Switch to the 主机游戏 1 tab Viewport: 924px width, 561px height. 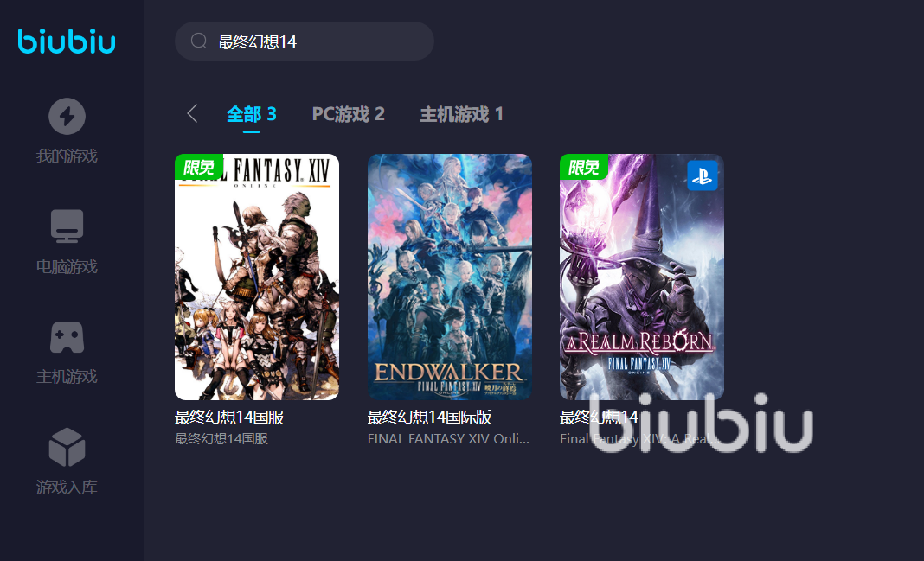pos(461,113)
